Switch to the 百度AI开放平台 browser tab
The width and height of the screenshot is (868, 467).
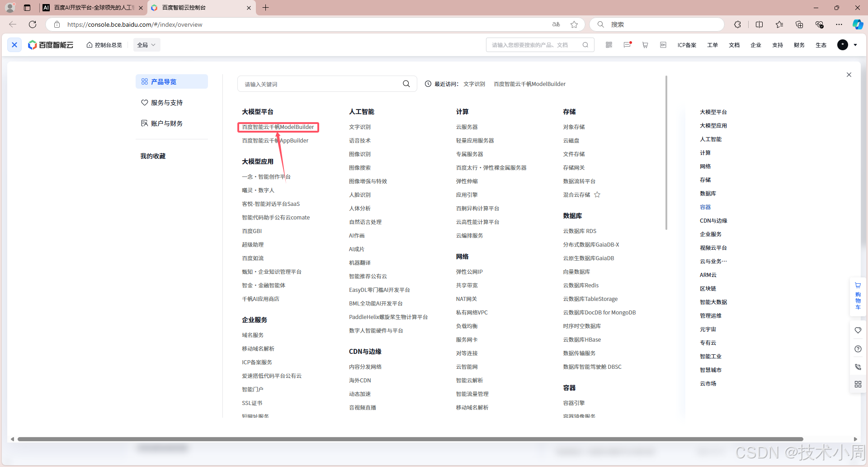(x=93, y=8)
